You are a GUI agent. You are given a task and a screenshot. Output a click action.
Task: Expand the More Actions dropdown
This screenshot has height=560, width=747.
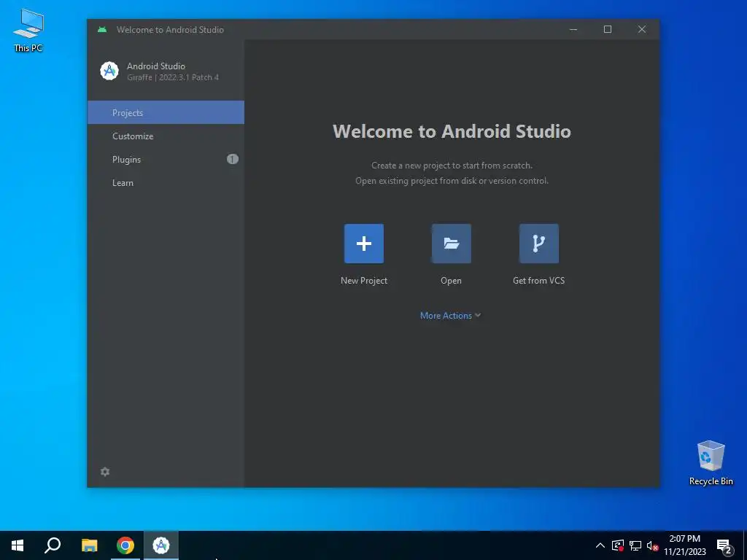(x=450, y=316)
